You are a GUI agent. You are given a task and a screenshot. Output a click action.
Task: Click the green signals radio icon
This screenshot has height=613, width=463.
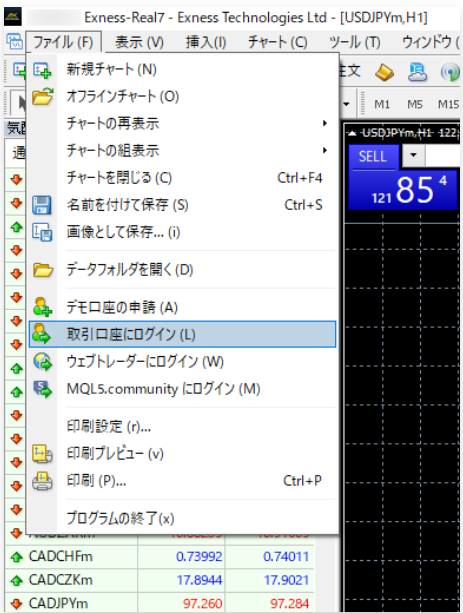click(x=450, y=72)
